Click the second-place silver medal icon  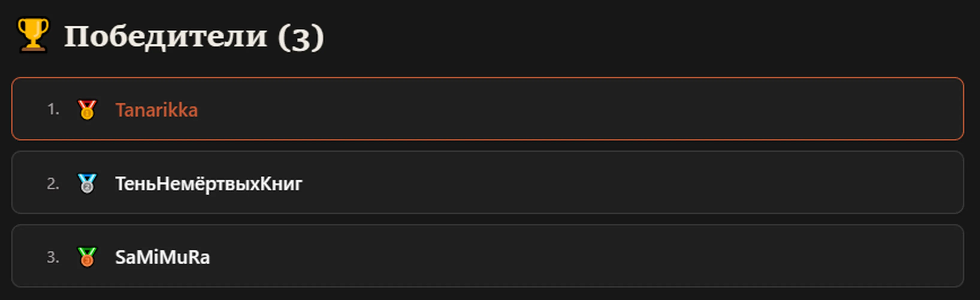pyautogui.click(x=87, y=184)
